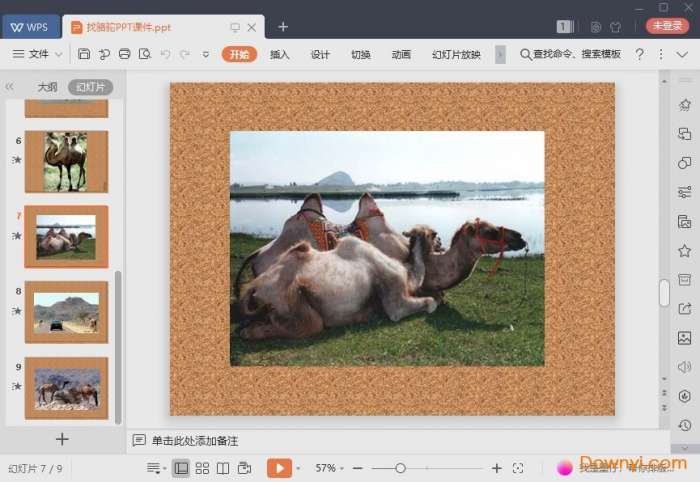Click the zoom slider handle
The image size is (700, 482).
coord(400,468)
